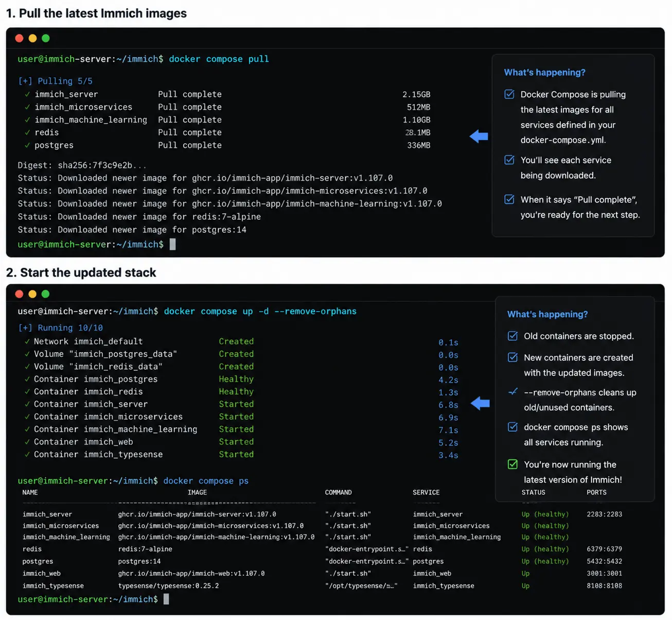Click the COMMAND column header
This screenshot has width=672, height=620.
click(x=338, y=493)
